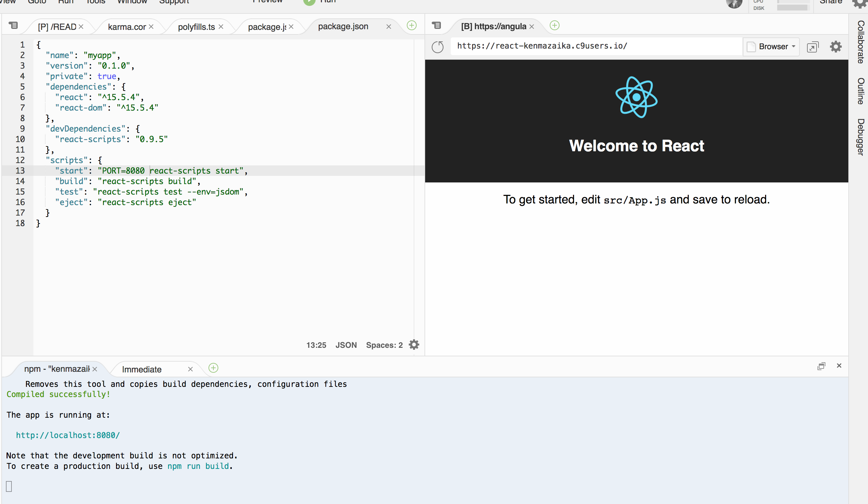
Task: Open the Spaces: 2 indentation menu
Action: click(384, 345)
